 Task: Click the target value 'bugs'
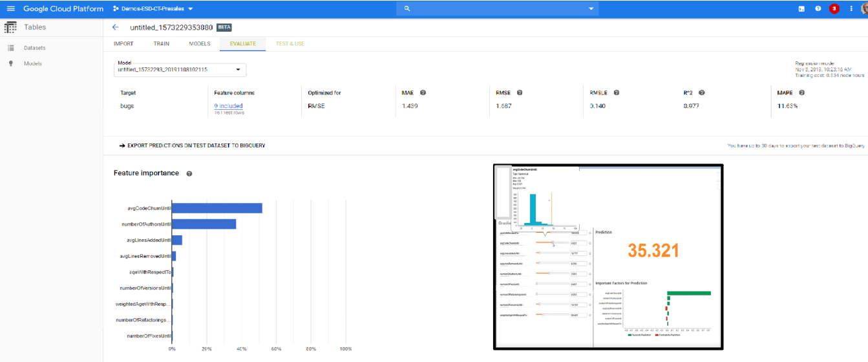pos(127,106)
